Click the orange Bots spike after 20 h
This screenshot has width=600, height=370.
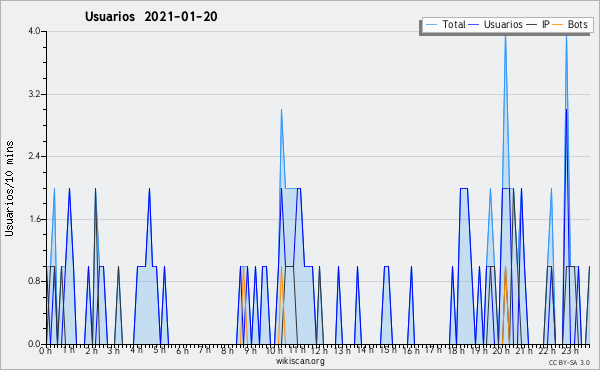point(505,305)
